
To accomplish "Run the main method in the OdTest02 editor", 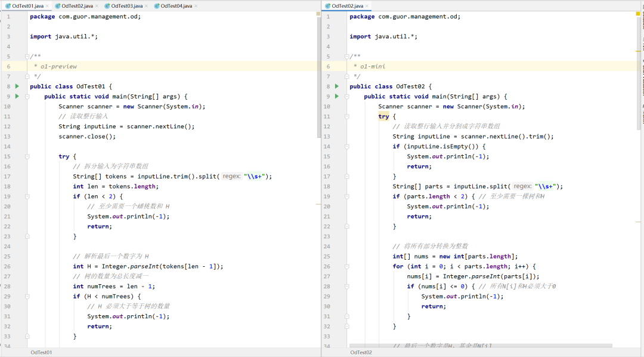I will [337, 96].
